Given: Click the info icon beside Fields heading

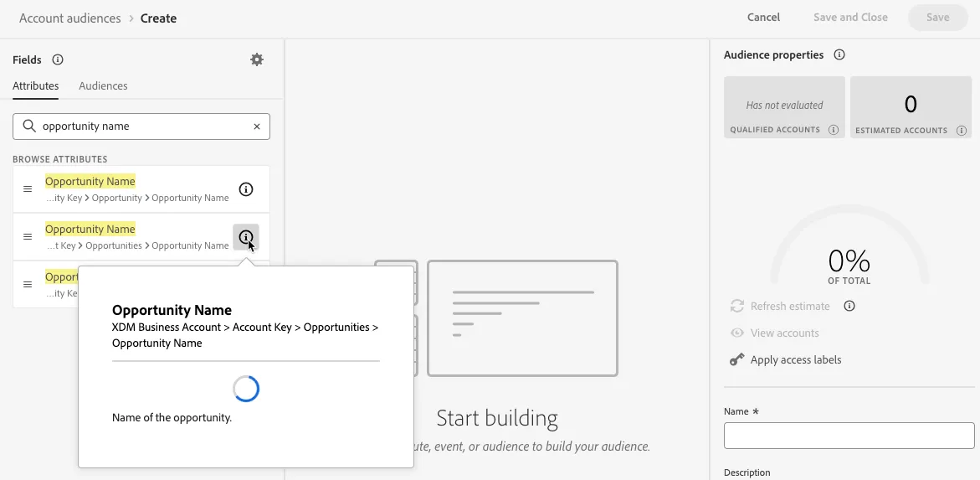Looking at the screenshot, I should coord(58,59).
